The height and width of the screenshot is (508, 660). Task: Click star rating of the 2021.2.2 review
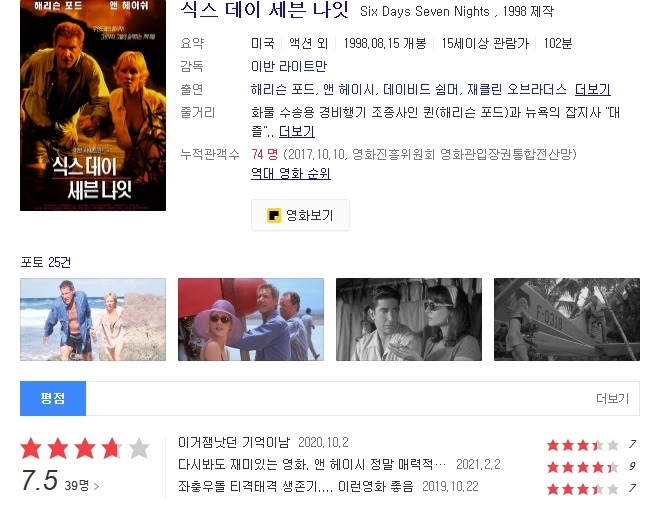[583, 466]
